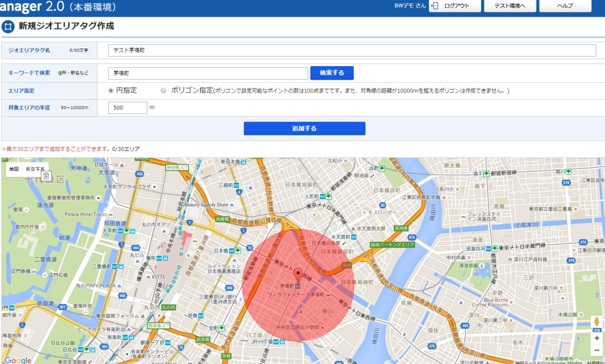The height and width of the screenshot is (364, 605).
Task: Click the 浜町 station icon
Action: coord(382,168)
